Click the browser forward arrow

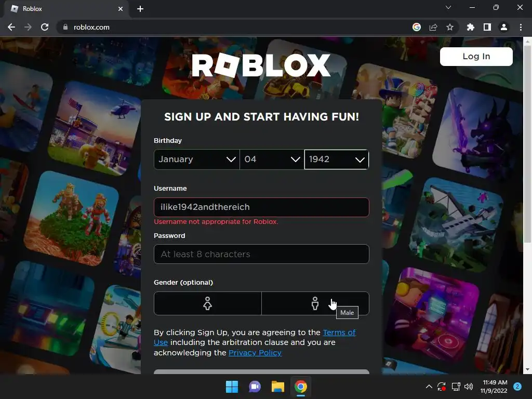click(x=28, y=27)
